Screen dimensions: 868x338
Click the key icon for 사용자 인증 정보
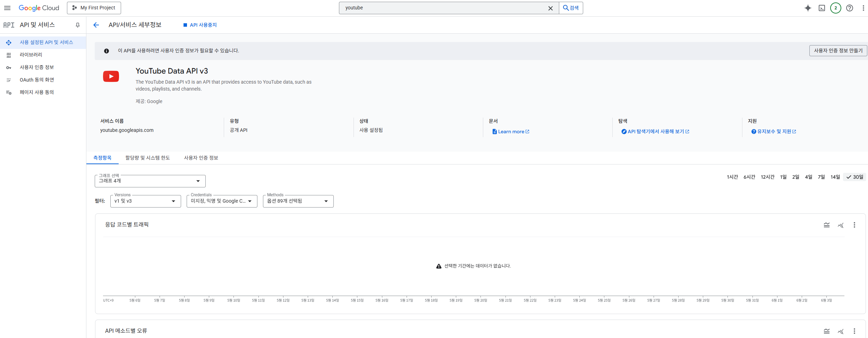(x=9, y=68)
